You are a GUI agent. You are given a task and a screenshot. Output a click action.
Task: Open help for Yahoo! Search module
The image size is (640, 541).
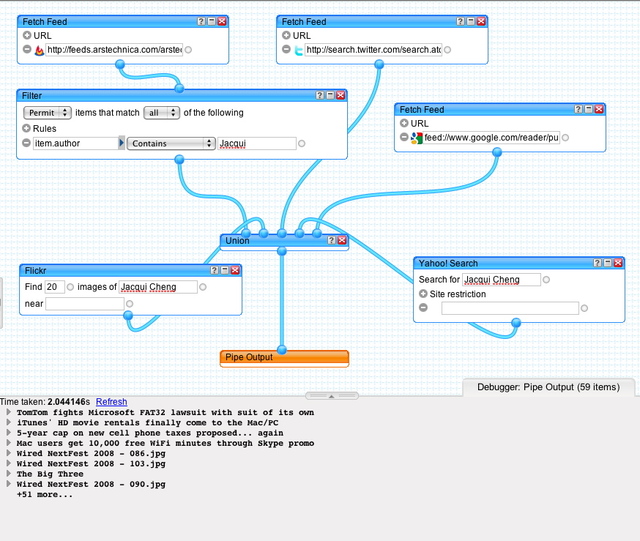click(598, 263)
